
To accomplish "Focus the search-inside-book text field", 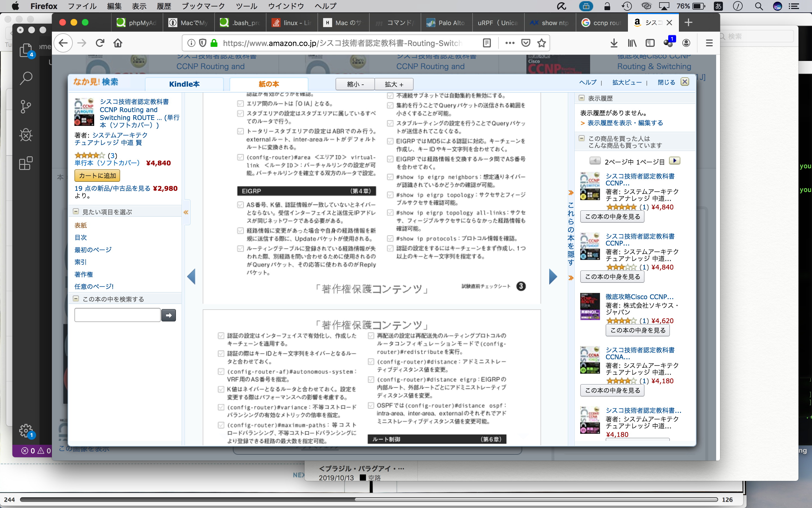I will tap(117, 315).
